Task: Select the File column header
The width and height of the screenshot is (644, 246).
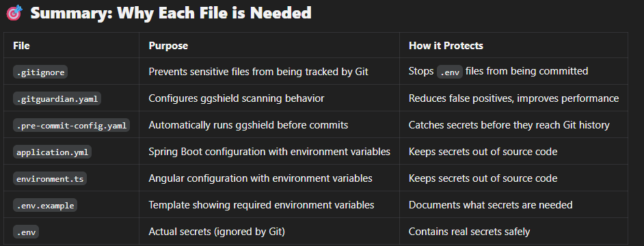Action: click(21, 46)
